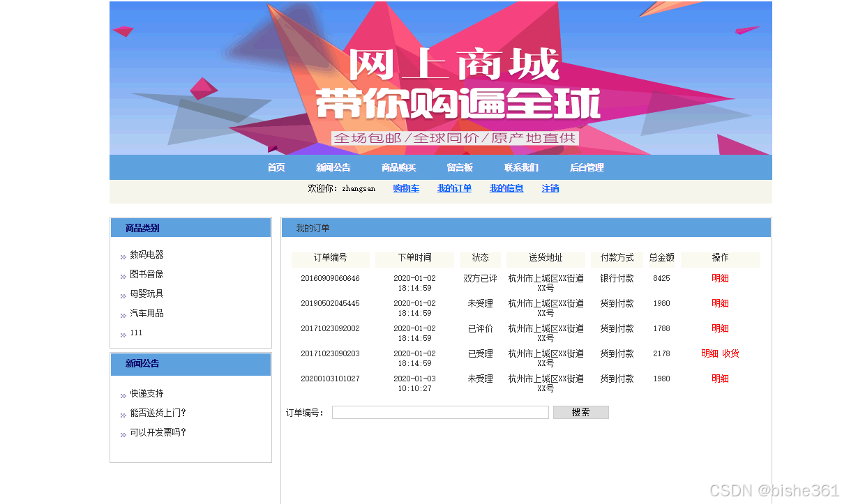Select order number 20160909060646 text

[x=330, y=278]
